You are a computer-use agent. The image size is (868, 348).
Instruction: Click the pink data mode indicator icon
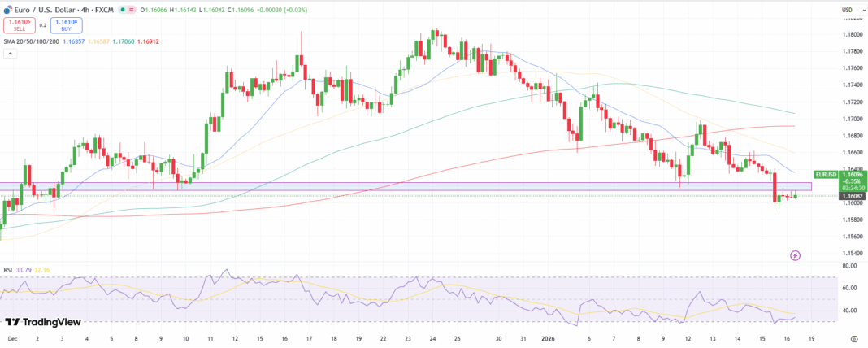click(x=132, y=10)
